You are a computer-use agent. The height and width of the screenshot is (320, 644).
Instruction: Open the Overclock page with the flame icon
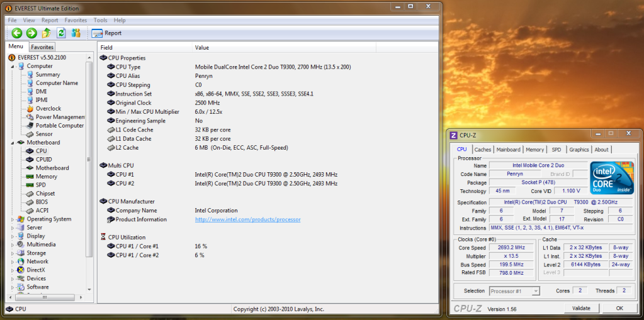pos(48,108)
